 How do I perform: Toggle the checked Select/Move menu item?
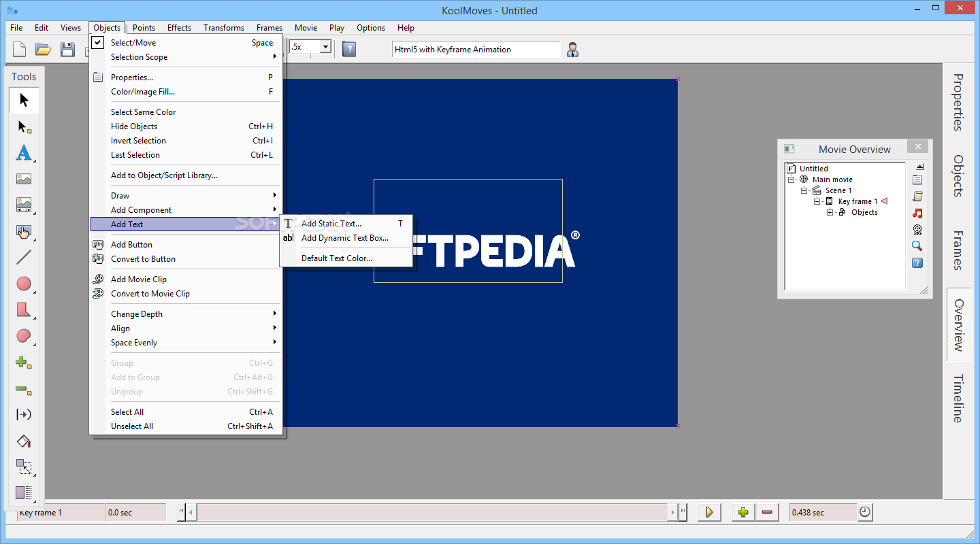pos(186,43)
